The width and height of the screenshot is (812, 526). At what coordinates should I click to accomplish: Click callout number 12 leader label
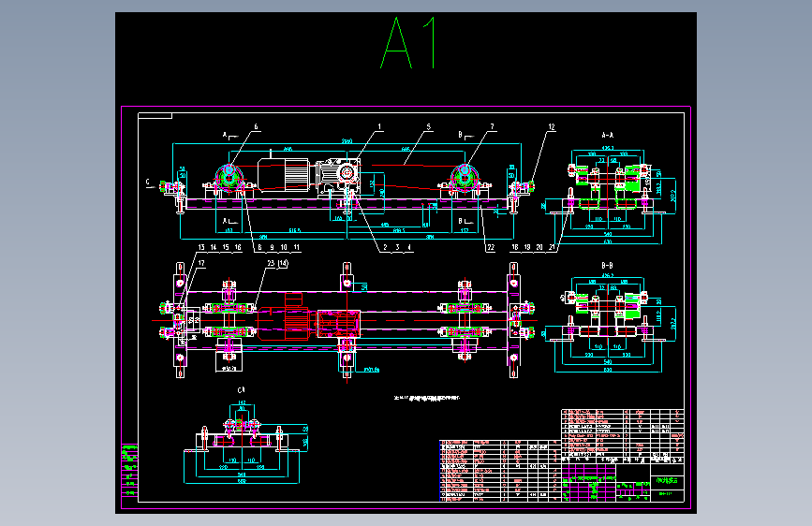point(552,127)
